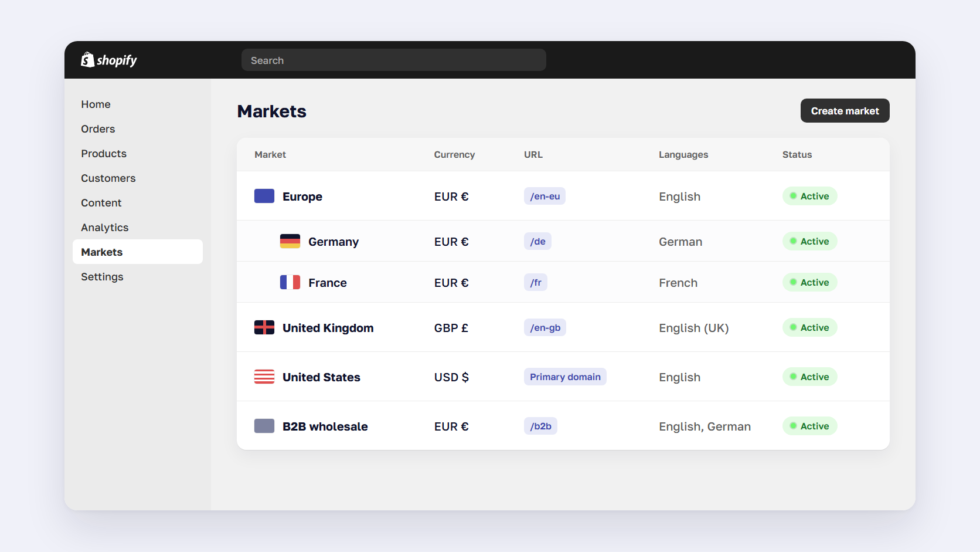
Task: Click the Languages column header
Action: (683, 155)
